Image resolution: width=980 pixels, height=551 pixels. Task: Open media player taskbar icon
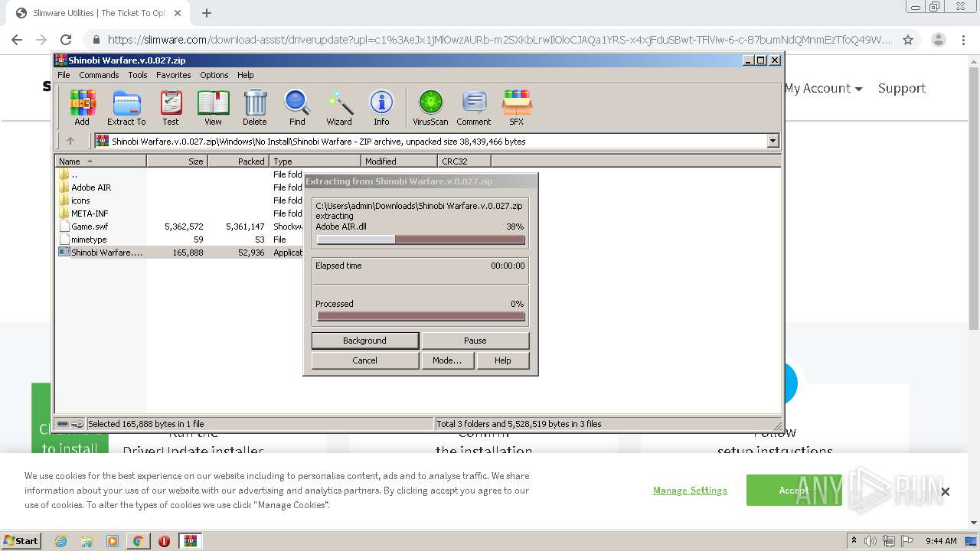(113, 541)
